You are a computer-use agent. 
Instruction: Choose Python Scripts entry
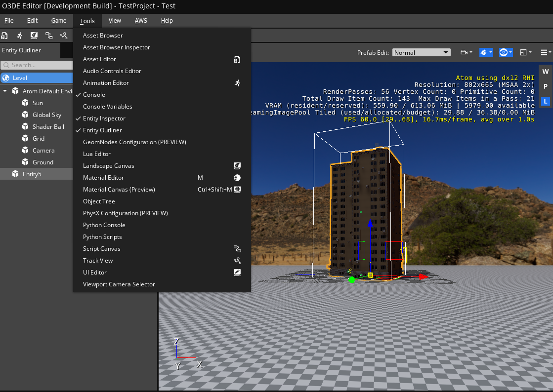pyautogui.click(x=162, y=236)
